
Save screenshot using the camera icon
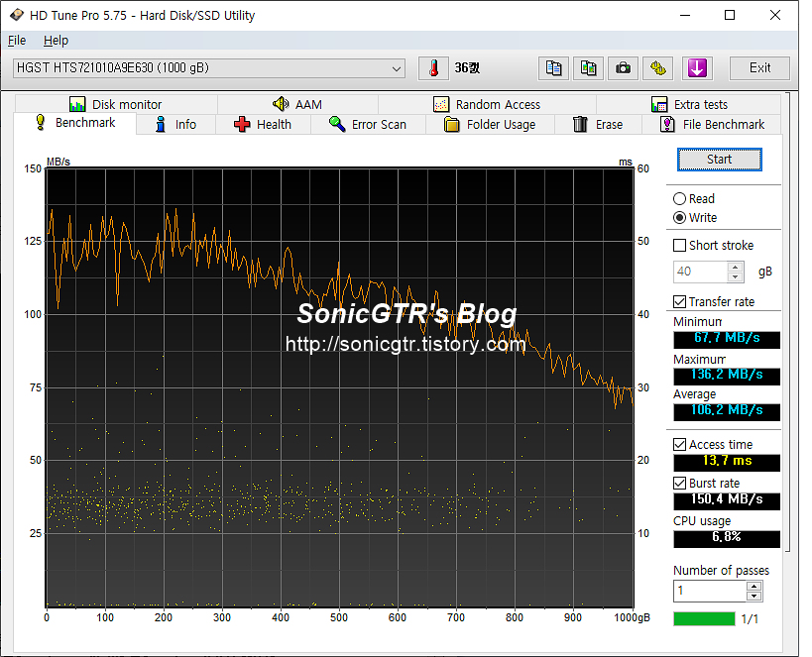tap(623, 68)
